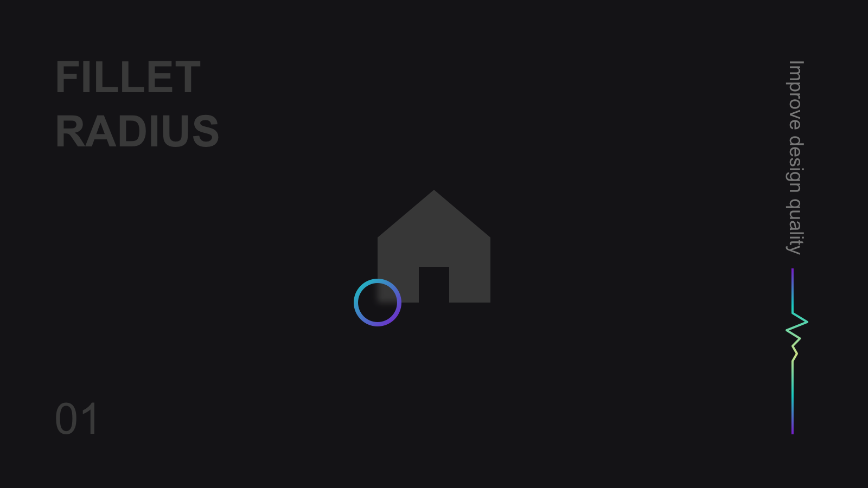Click the vertical text "Improve design quality"
This screenshot has width=868, height=488.
coord(795,157)
